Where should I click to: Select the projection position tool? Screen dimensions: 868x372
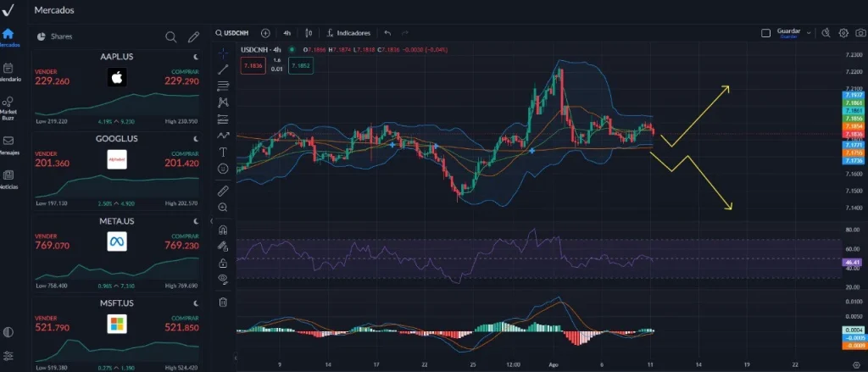223,119
